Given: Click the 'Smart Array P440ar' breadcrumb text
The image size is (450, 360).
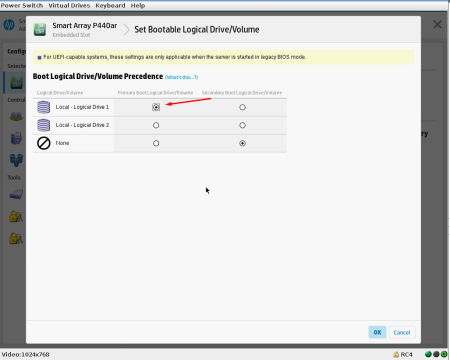Looking at the screenshot, I should (85, 26).
